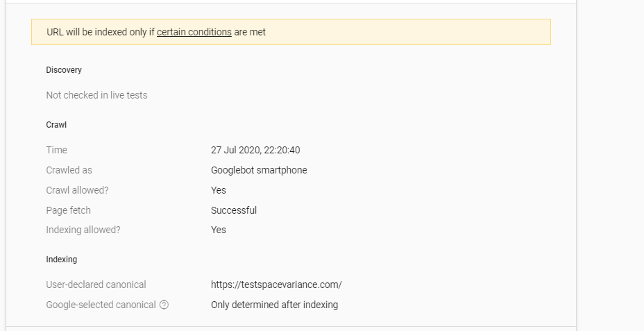
Task: Click the 'Time' row label
Action: 57,150
